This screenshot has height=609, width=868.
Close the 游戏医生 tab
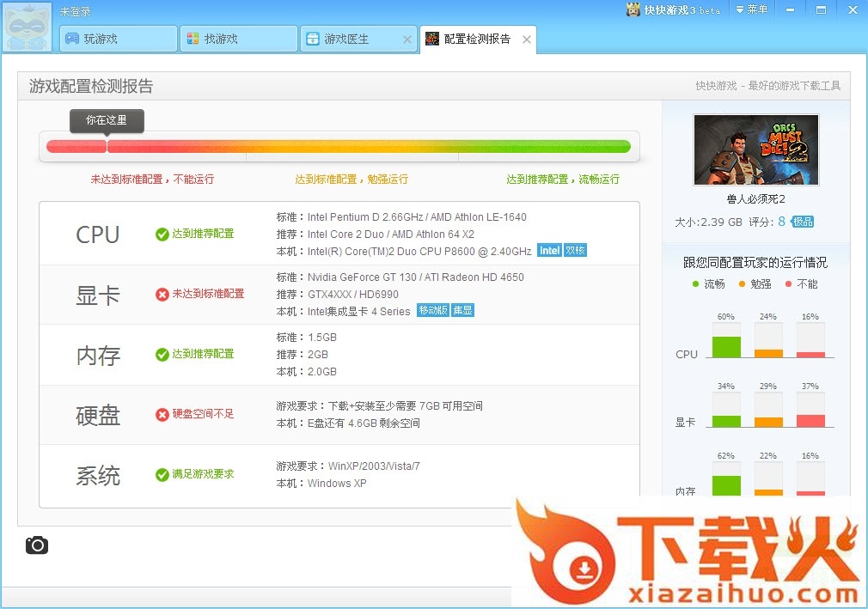point(407,40)
